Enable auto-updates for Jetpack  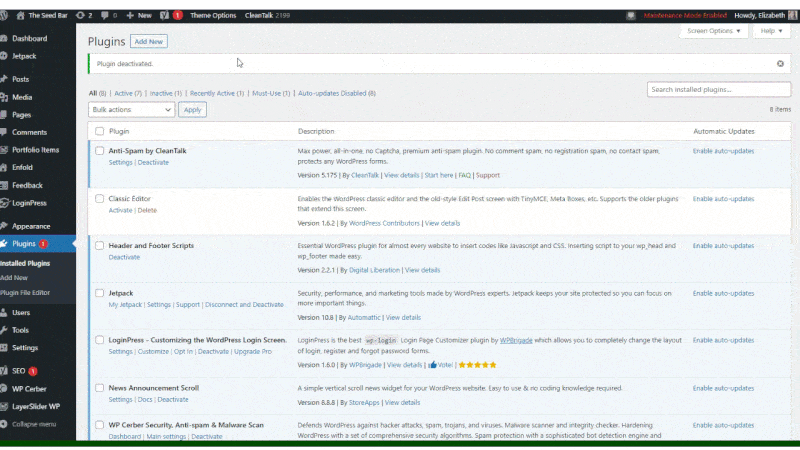[723, 293]
